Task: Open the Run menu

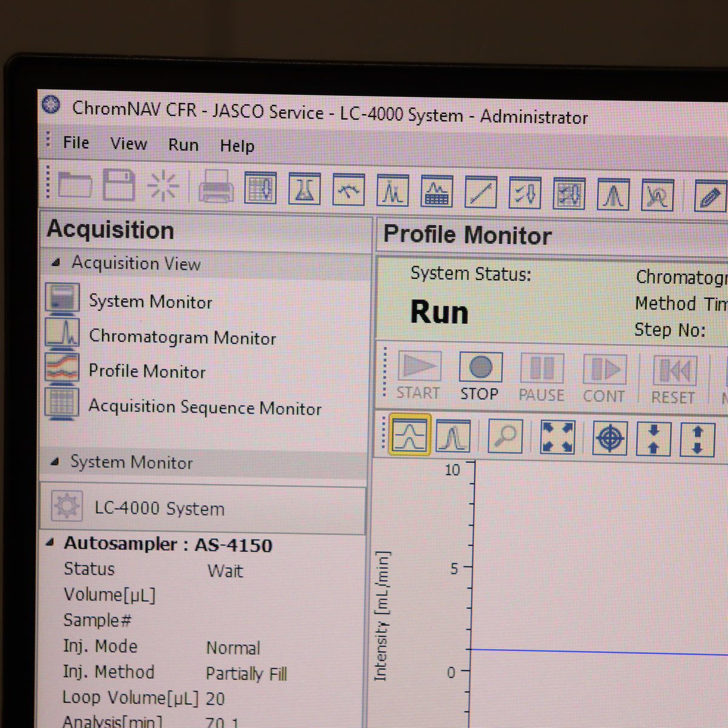Action: [x=183, y=145]
